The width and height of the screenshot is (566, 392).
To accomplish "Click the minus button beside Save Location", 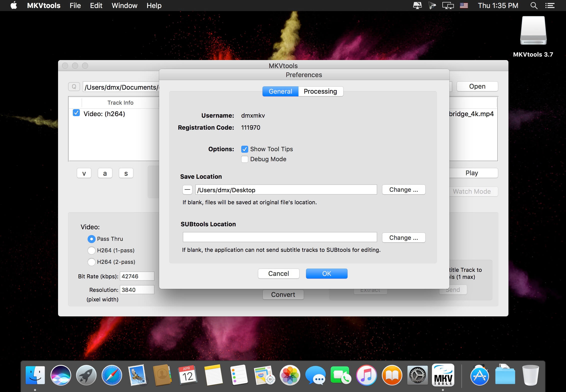I will coord(187,190).
